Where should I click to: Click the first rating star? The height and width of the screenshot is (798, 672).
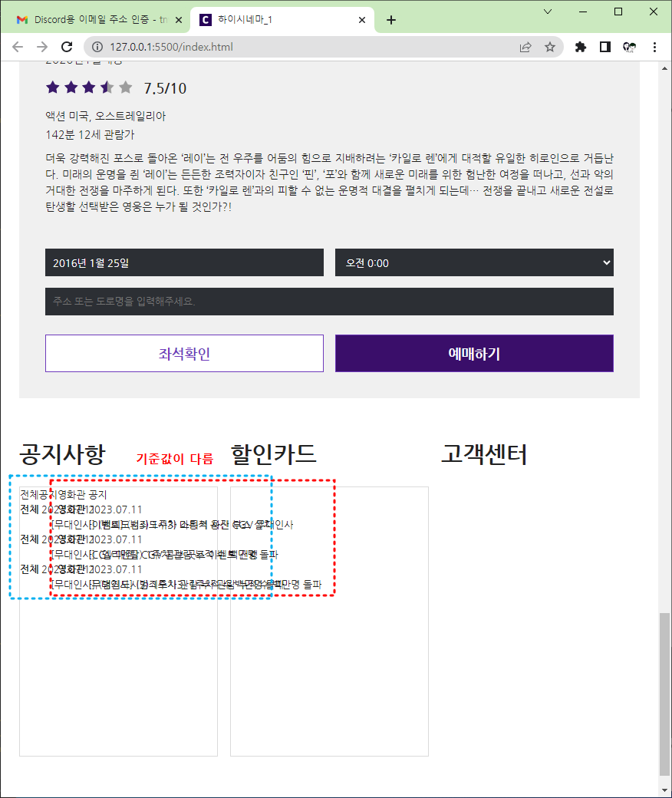pyautogui.click(x=53, y=87)
